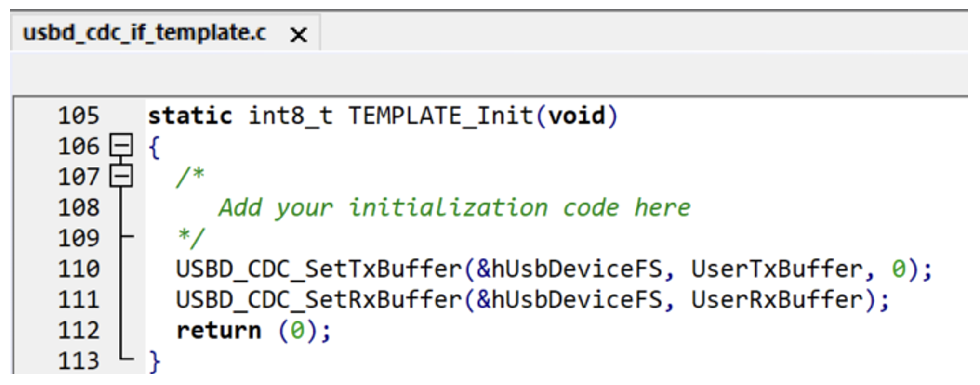Place cursor on the TEMPLATE_Init function name

(x=440, y=116)
